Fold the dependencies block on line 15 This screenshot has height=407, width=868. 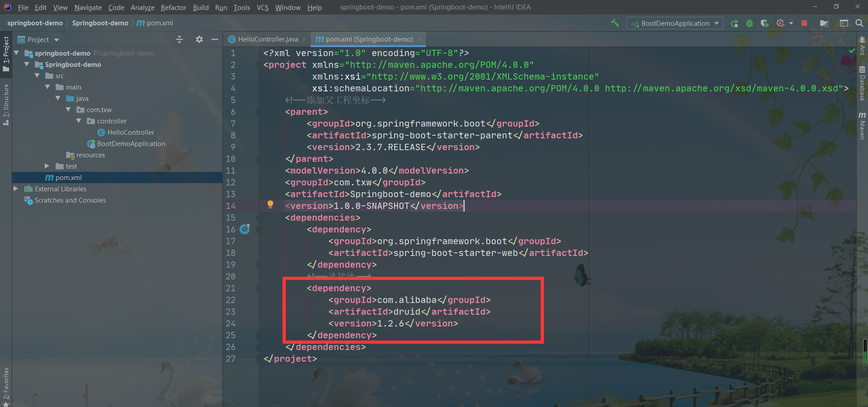point(259,218)
